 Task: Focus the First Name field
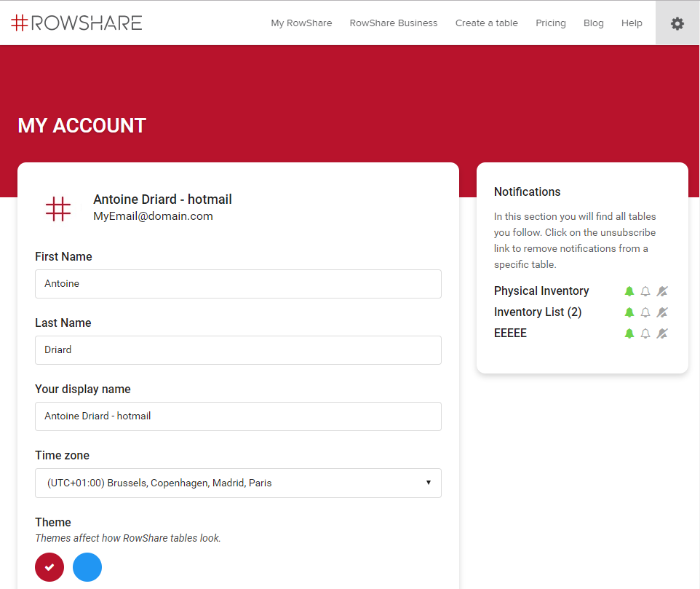coord(239,283)
